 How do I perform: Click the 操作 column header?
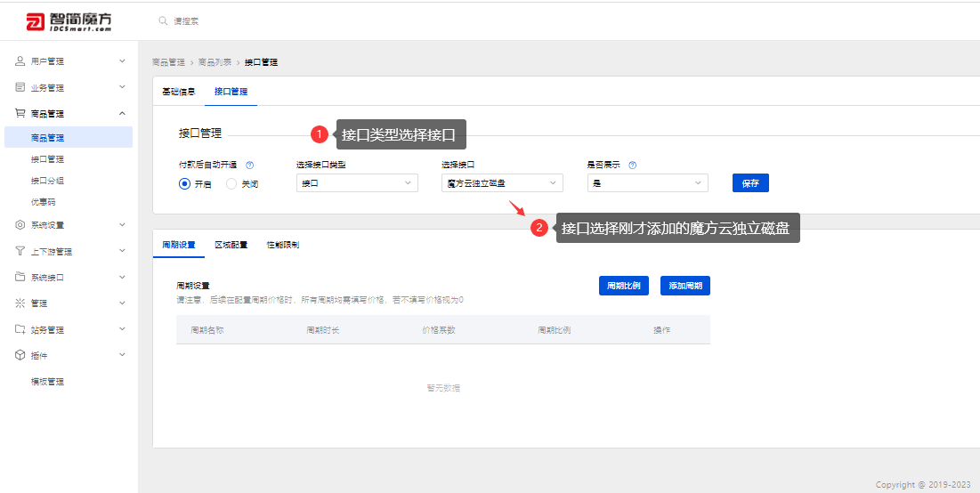click(x=662, y=330)
